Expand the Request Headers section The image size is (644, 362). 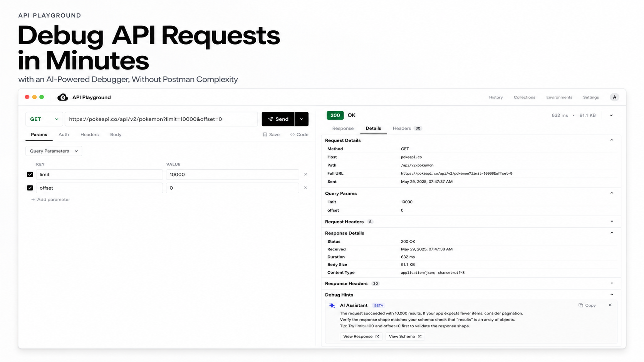click(x=612, y=222)
